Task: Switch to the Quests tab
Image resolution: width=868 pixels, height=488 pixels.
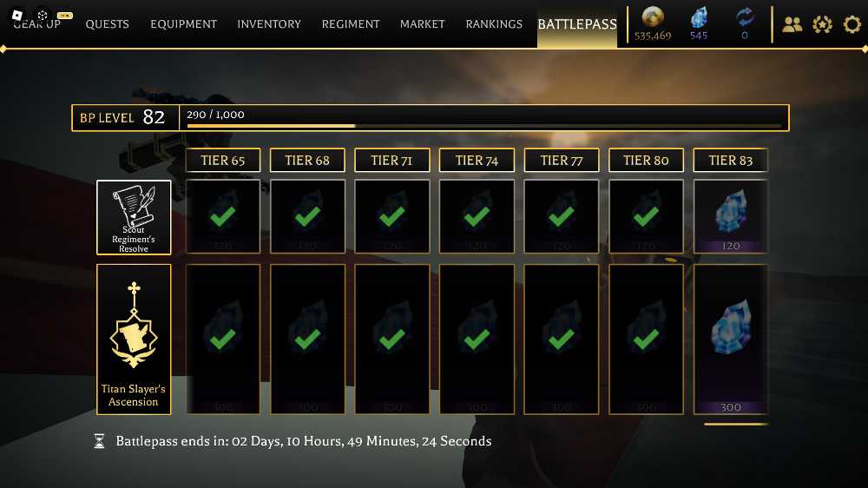Action: [107, 24]
